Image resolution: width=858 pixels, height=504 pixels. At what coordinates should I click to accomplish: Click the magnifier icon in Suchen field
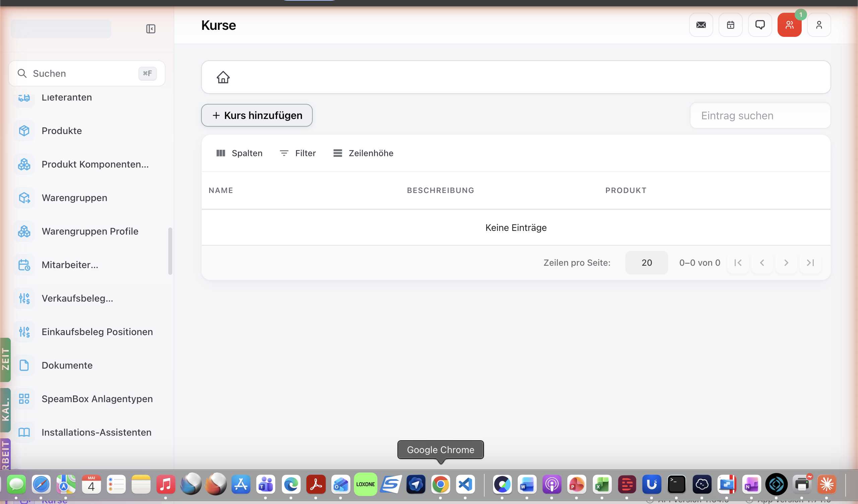click(x=22, y=74)
